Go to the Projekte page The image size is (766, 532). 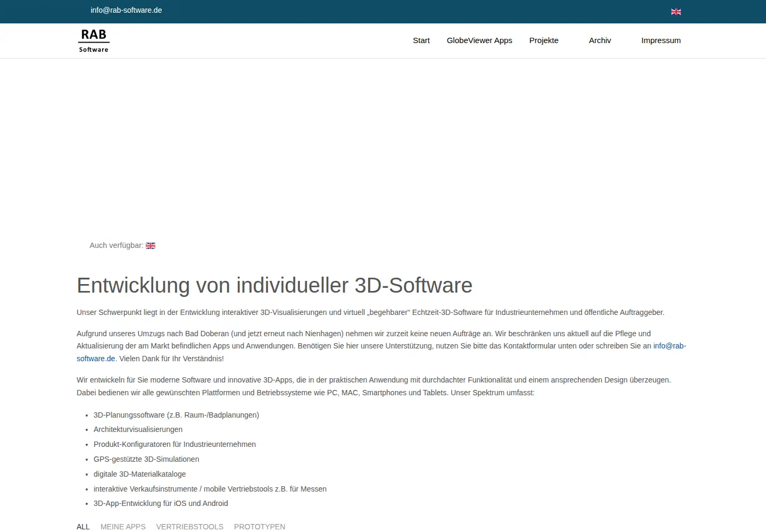[544, 40]
